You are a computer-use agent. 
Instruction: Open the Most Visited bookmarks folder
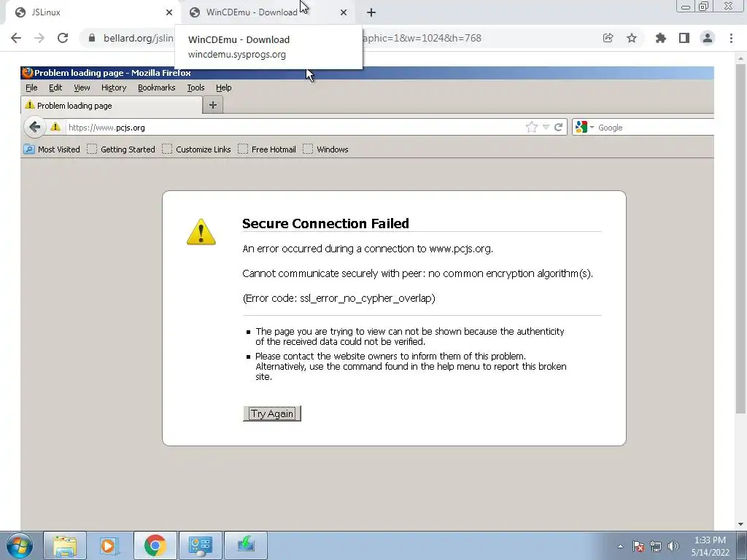[x=52, y=149]
